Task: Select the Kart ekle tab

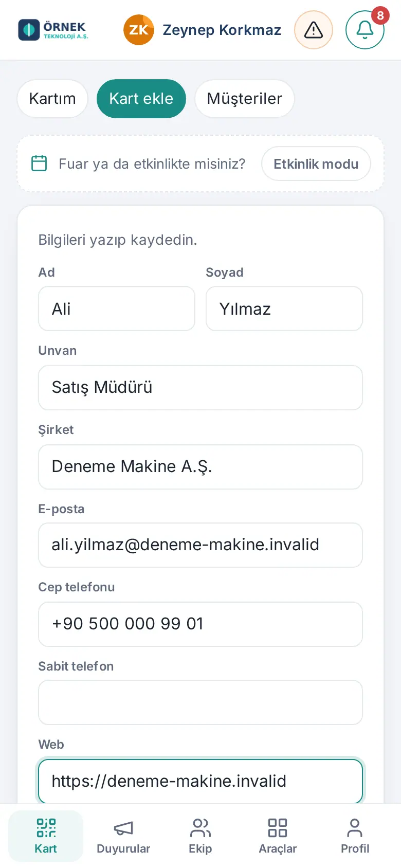Action: click(x=141, y=99)
